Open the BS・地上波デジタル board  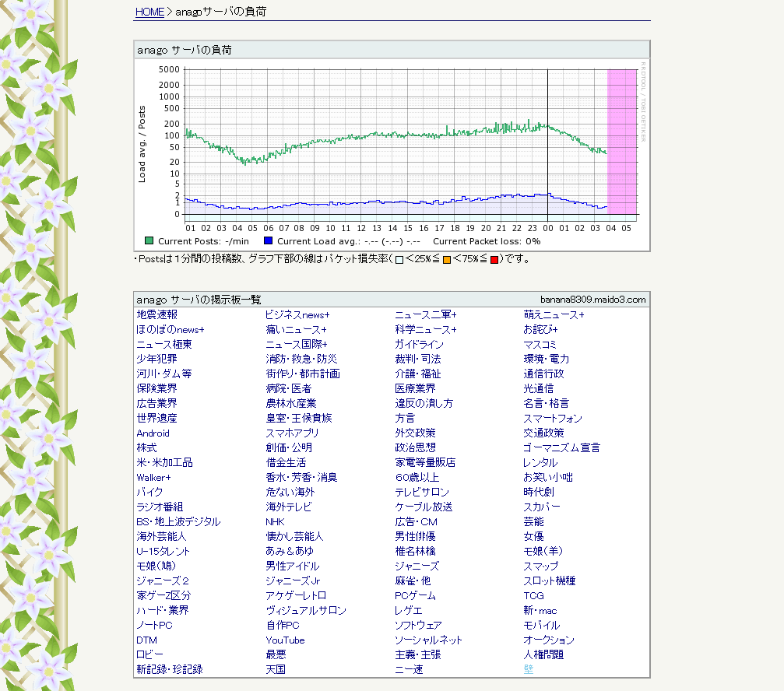click(x=178, y=522)
